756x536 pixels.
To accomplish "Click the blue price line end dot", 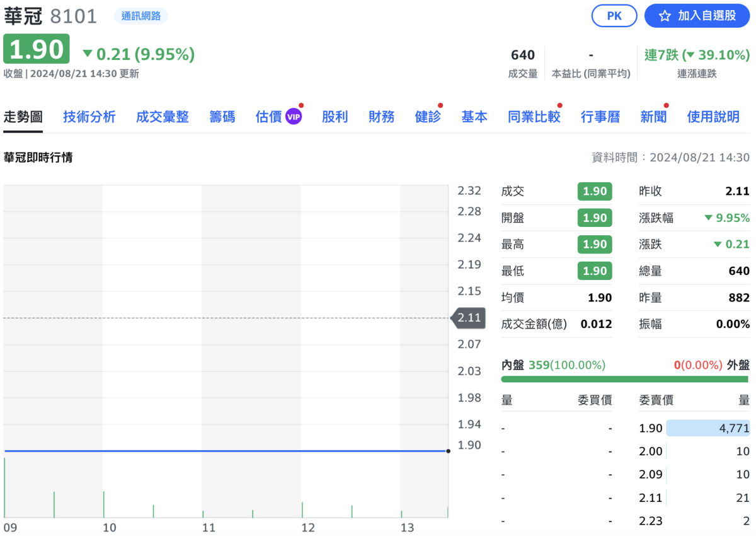I will coord(448,451).
